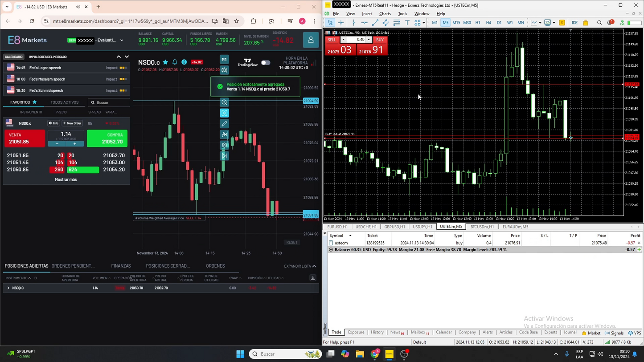644x362 pixels.
Task: Open E8 chart settings with the gear icon
Action: [x=224, y=145]
